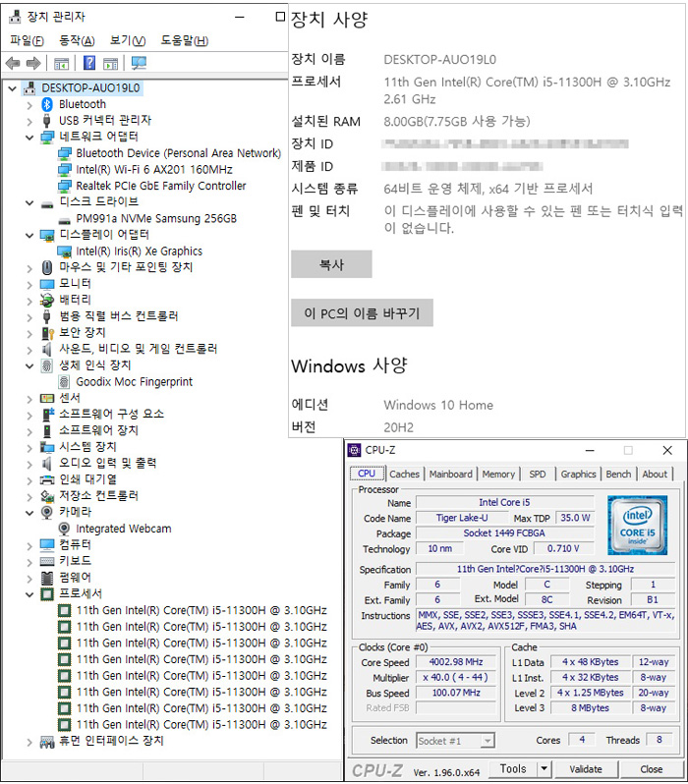Image resolution: width=688 pixels, height=784 pixels.
Task: Select the Intel Wi-Fi 6 AX201 adapter icon
Action: tap(64, 169)
